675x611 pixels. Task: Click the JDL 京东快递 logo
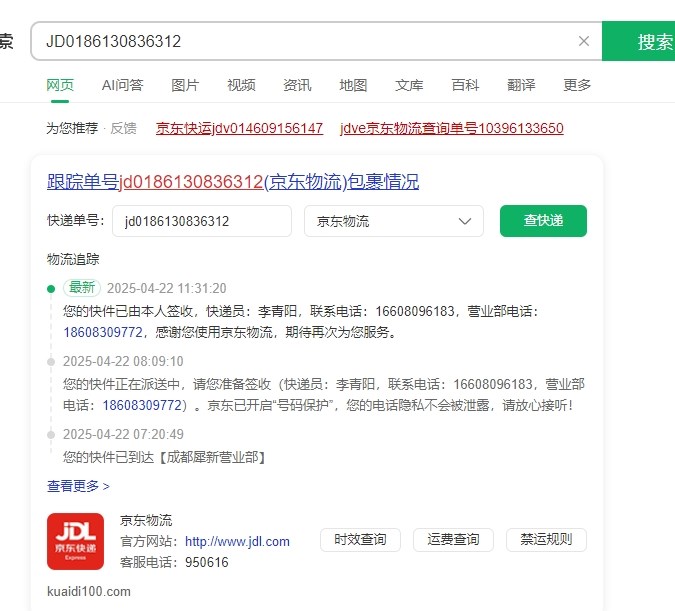[75, 541]
